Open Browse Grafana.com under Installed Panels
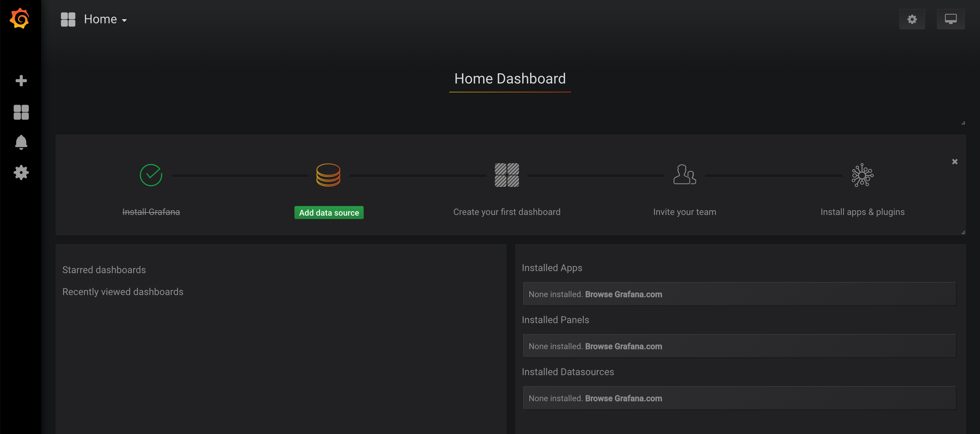Viewport: 980px width, 434px height. point(623,346)
